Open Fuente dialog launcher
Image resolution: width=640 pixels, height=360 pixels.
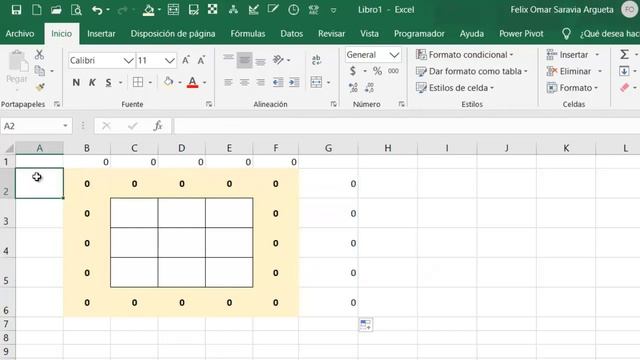(x=209, y=104)
